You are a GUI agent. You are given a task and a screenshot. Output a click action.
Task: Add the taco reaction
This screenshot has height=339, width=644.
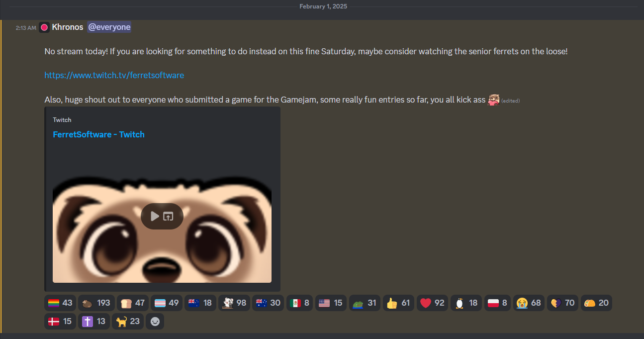pyautogui.click(x=597, y=303)
